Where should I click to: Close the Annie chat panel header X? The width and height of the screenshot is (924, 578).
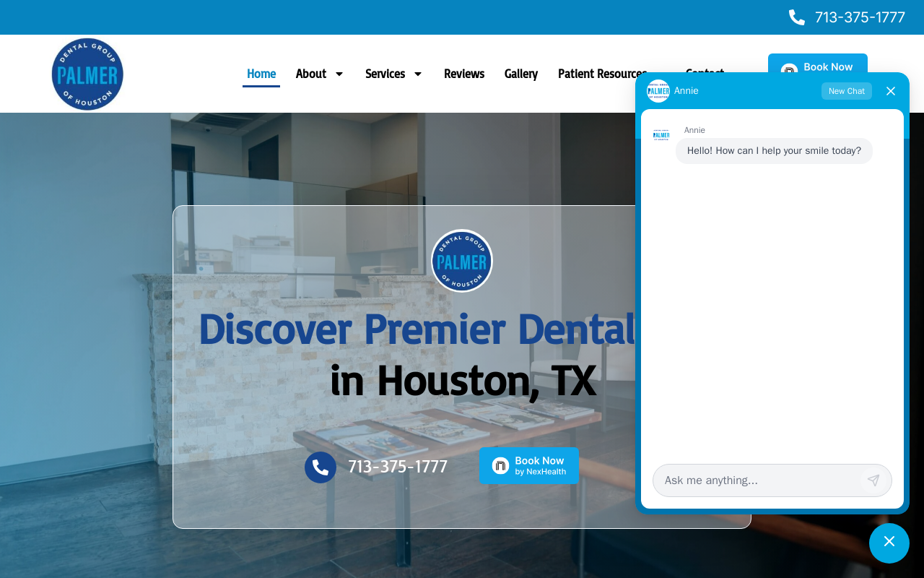(891, 91)
